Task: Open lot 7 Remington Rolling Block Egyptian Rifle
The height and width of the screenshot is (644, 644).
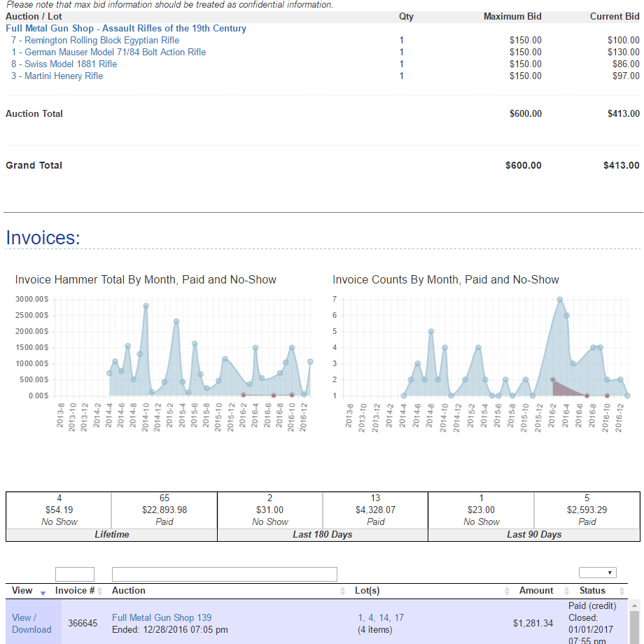Action: coord(95,41)
